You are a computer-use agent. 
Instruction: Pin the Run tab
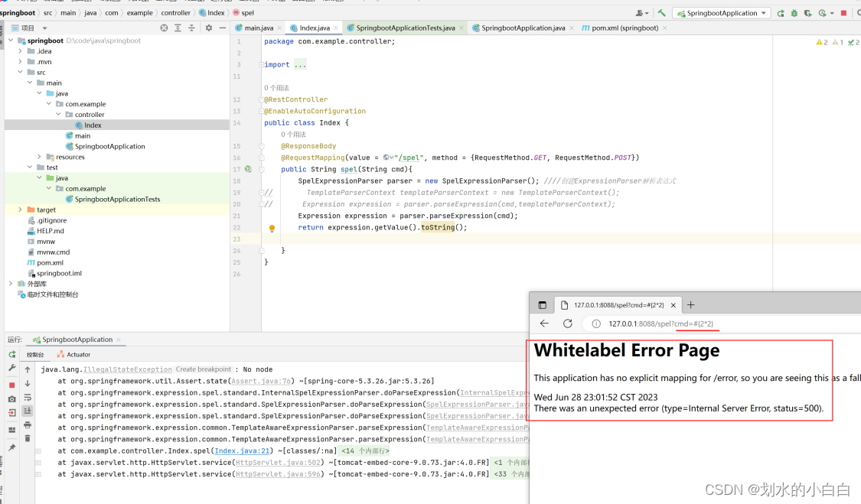tap(12, 448)
